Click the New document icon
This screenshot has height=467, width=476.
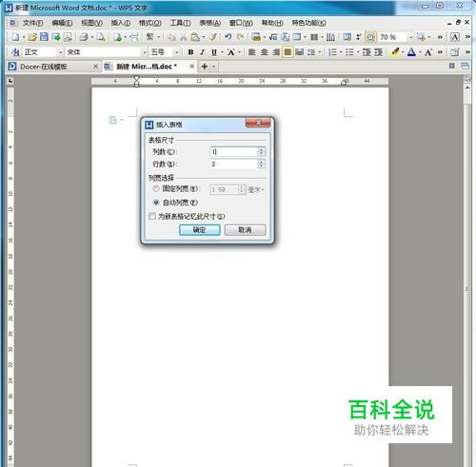point(15,37)
